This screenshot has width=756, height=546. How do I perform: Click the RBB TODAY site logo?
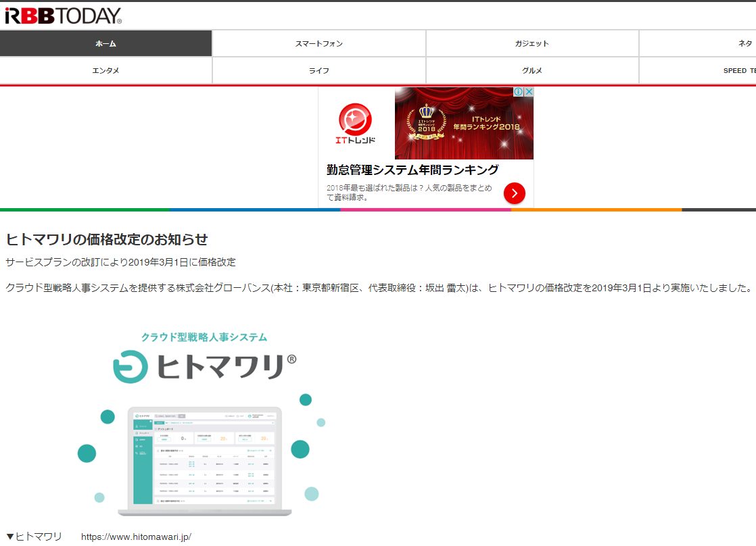[62, 16]
